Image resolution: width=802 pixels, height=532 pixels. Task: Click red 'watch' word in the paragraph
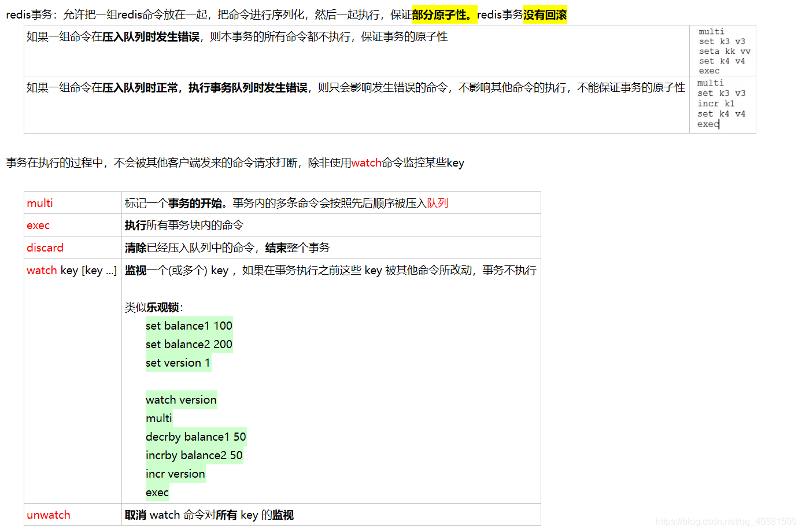click(367, 162)
